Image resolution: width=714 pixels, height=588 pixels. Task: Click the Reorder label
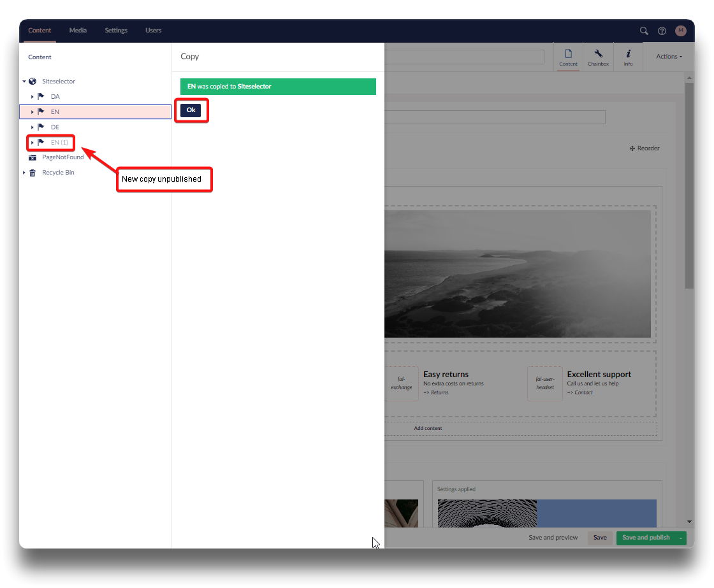[x=648, y=148]
